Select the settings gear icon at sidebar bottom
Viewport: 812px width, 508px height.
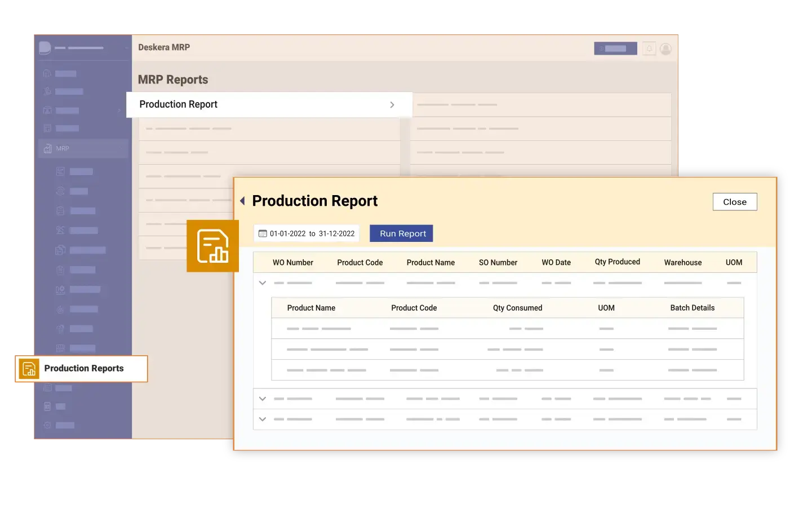pos(47,425)
